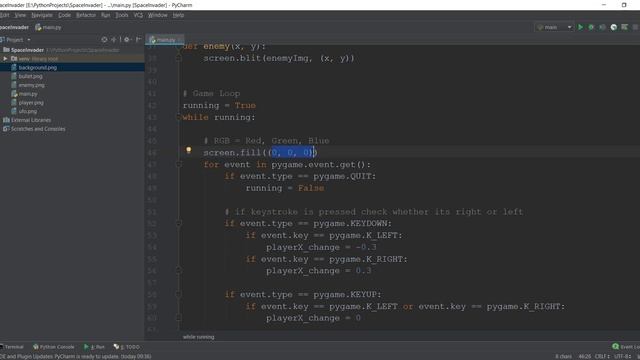640x360 pixels.
Task: Toggle fold marker on the KEYDOWN if line
Action: (178, 223)
